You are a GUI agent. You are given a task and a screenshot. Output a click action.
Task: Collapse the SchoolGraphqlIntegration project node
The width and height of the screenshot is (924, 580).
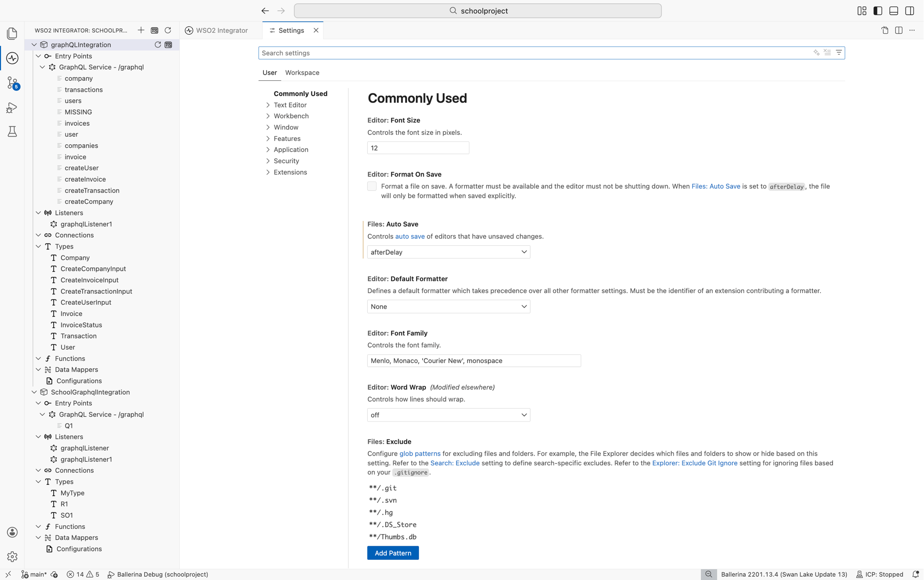click(x=34, y=392)
